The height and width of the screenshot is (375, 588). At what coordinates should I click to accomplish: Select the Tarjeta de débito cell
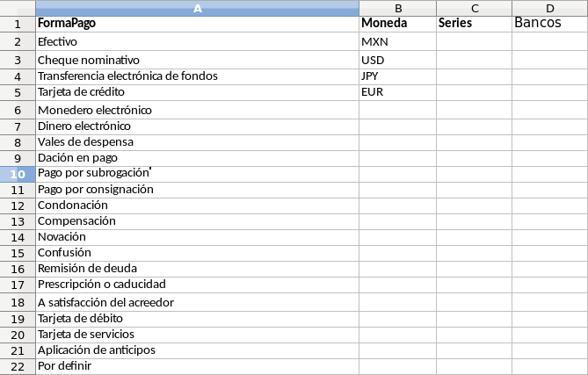point(197,318)
